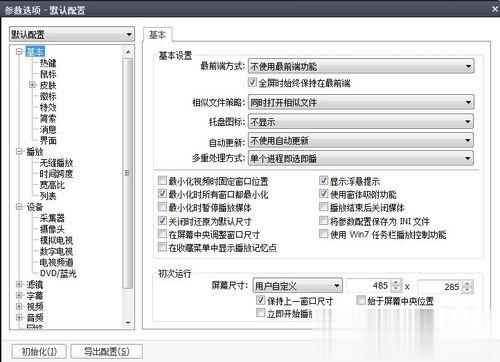Enable 将参数配置保存为 INI 文件
The height and width of the screenshot is (362, 500).
pyautogui.click(x=323, y=220)
